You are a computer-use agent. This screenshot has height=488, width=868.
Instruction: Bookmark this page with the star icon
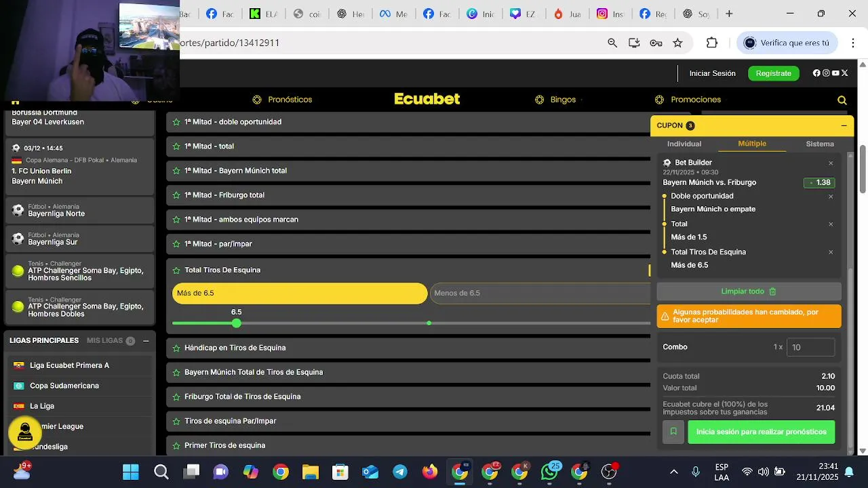click(x=677, y=43)
